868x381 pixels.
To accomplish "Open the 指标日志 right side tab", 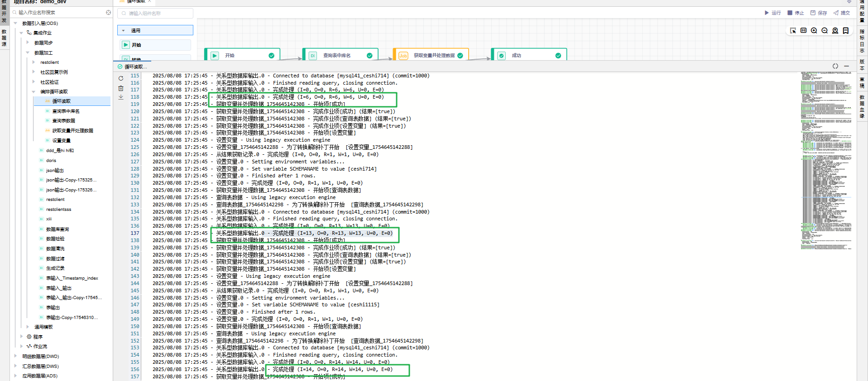I will [862, 41].
